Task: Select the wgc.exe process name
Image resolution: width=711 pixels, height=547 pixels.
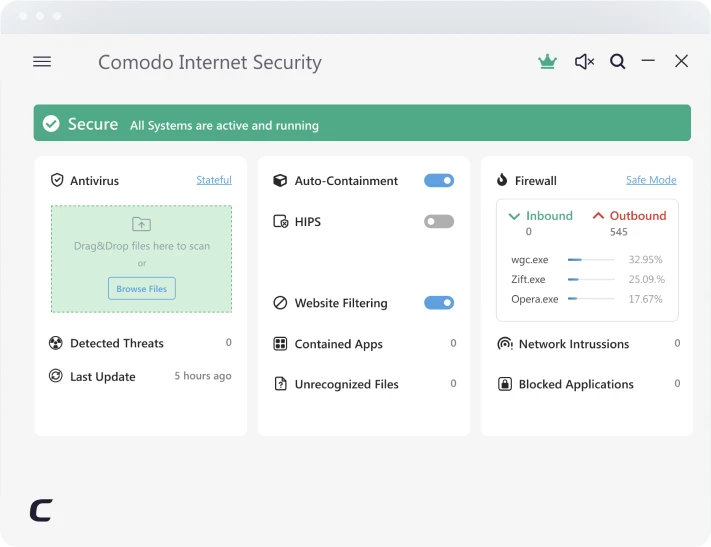Action: 530,260
